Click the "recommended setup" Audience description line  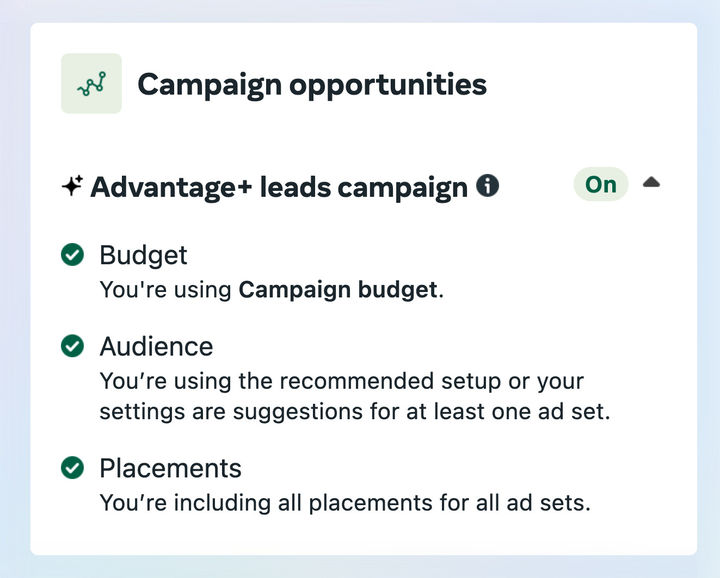341,381
